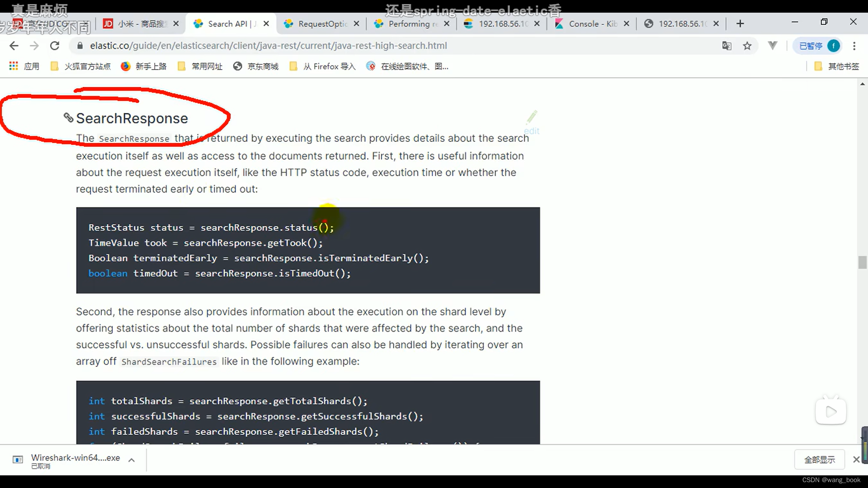Viewport: 868px width, 488px height.
Task: Go back to the previous page
Action: tap(14, 46)
